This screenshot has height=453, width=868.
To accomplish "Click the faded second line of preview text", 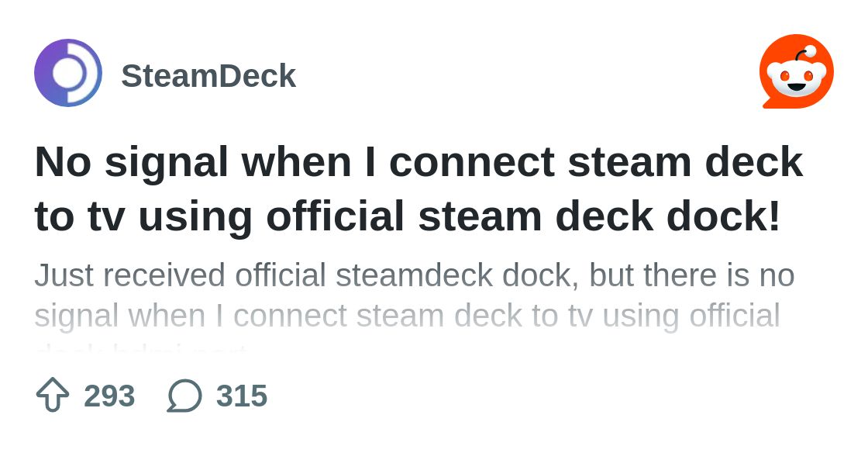I will [x=408, y=316].
